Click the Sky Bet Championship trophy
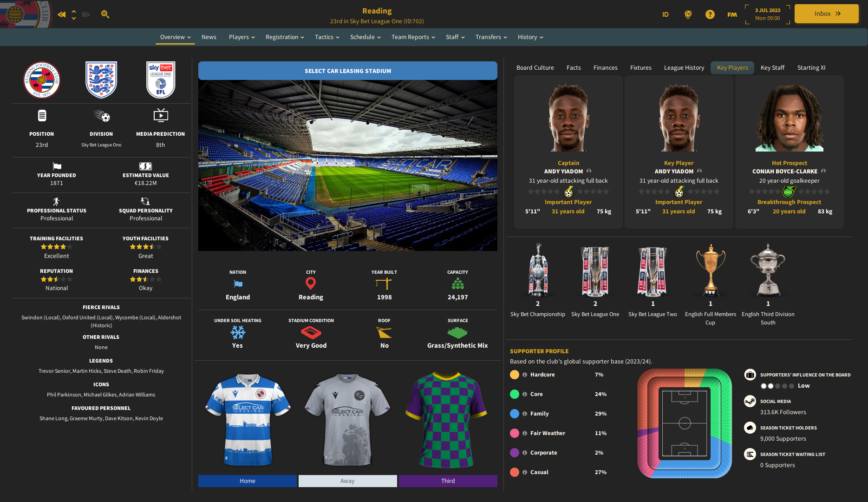Image resolution: width=868 pixels, height=502 pixels. pyautogui.click(x=538, y=270)
